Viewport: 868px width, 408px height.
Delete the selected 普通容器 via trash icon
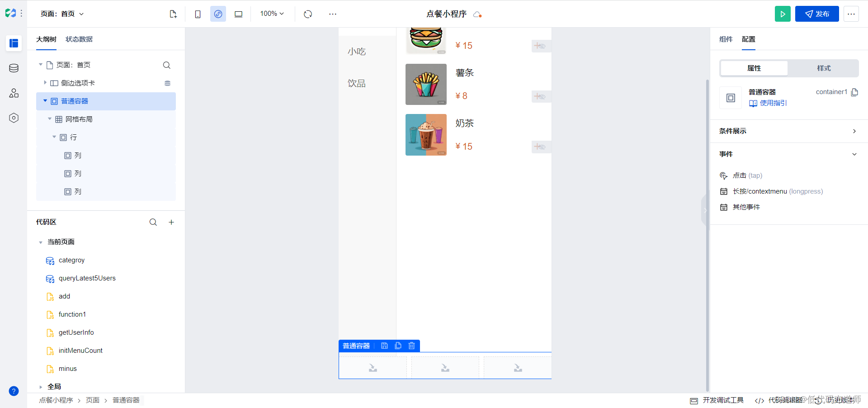(411, 346)
